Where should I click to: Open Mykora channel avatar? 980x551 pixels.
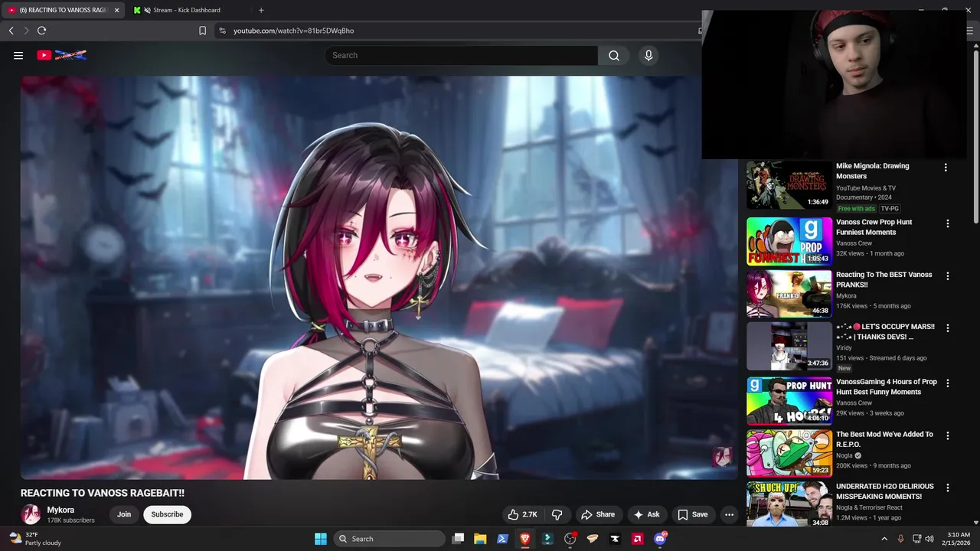(31, 514)
